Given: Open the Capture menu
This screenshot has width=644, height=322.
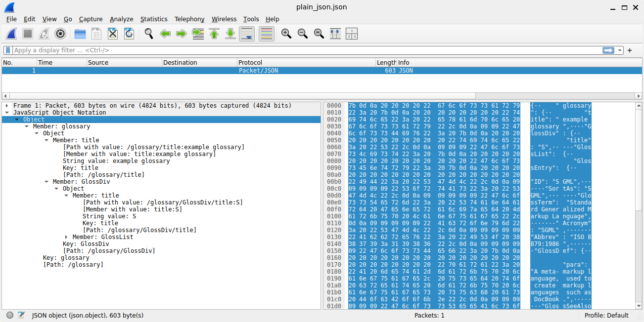Looking at the screenshot, I should click(x=91, y=19).
